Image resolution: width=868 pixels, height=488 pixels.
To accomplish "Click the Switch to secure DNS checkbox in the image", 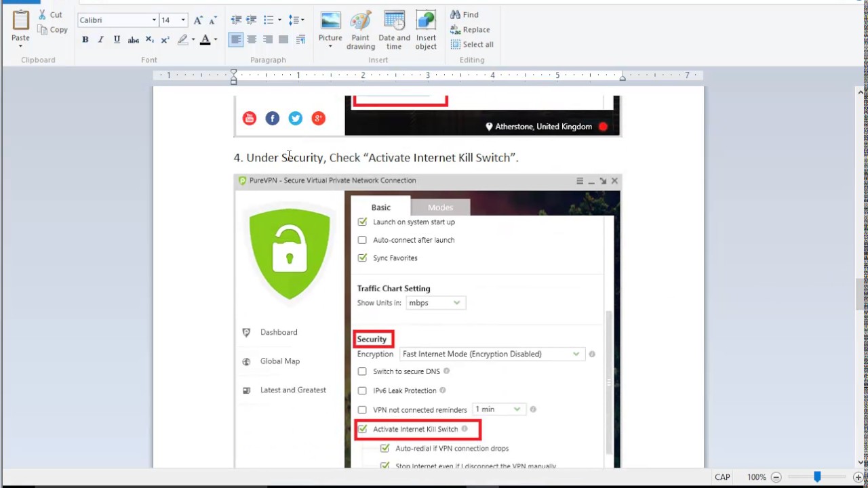I will [362, 371].
